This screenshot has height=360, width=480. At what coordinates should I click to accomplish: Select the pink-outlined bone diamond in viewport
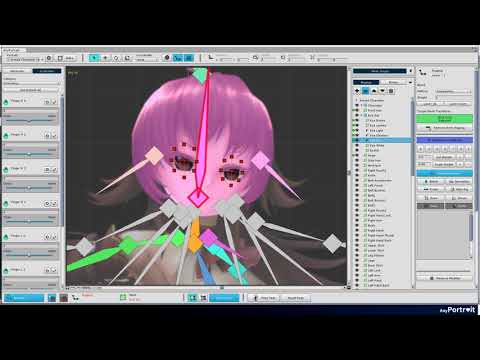click(x=198, y=198)
